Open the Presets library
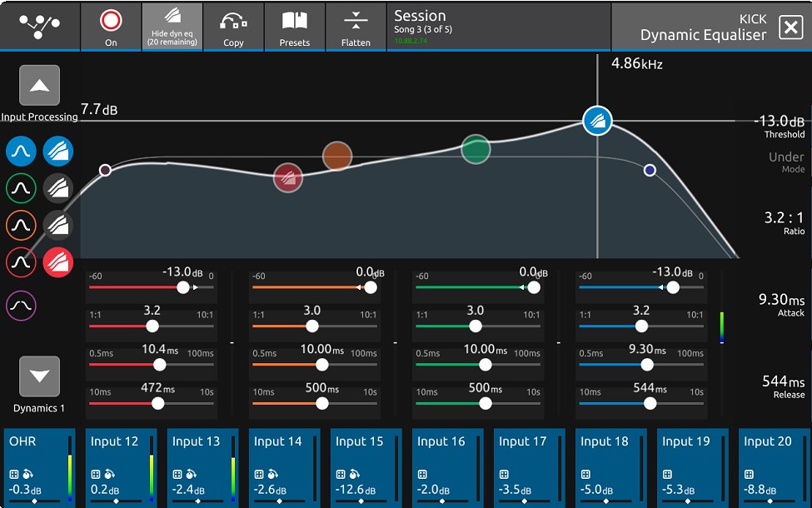812x508 pixels. coord(294,26)
